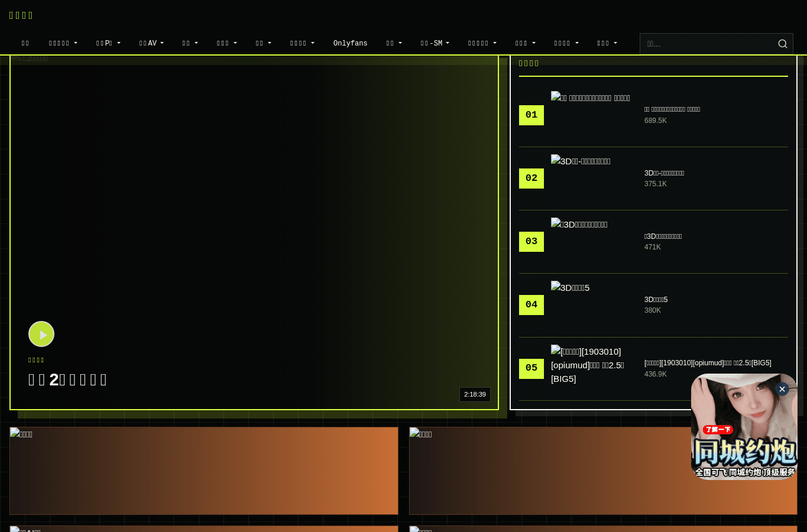This screenshot has width=807, height=532.
Task: Expand the dropdown immediately right of Onlyfans
Action: [394, 43]
